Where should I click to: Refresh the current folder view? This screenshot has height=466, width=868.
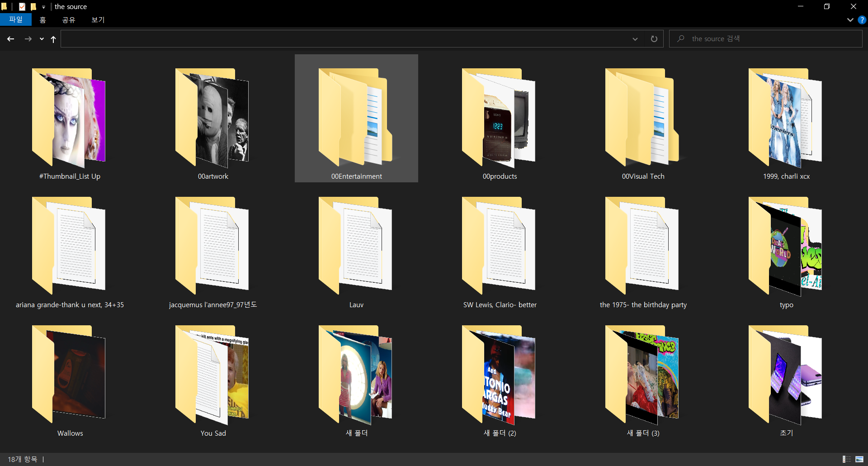point(654,39)
